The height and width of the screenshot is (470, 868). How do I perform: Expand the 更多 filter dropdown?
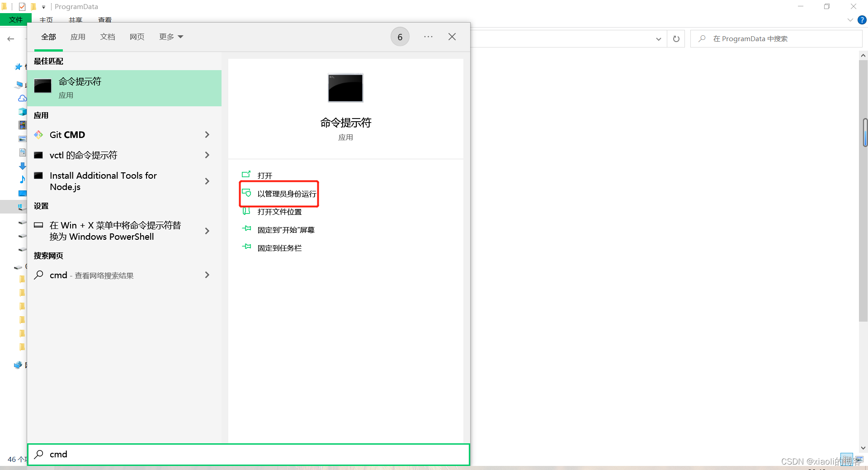(171, 37)
